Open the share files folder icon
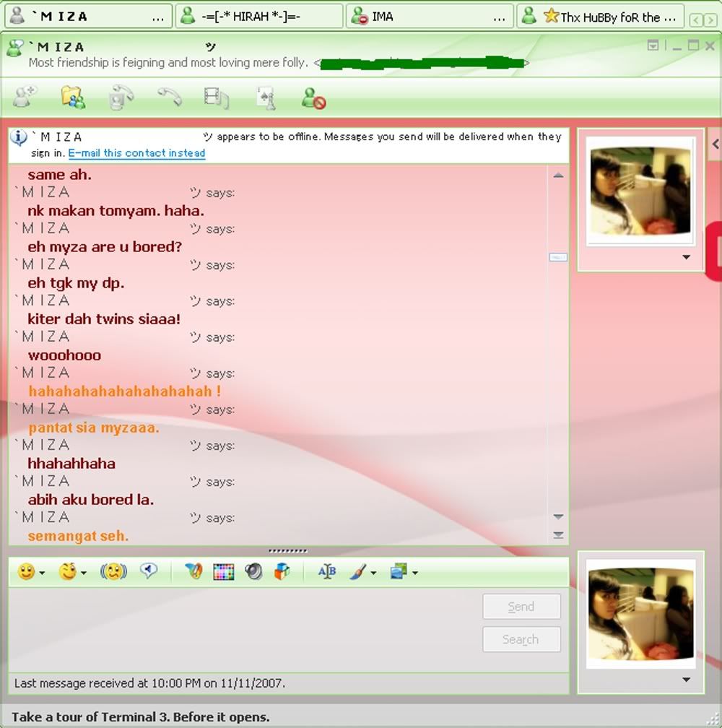 72,97
